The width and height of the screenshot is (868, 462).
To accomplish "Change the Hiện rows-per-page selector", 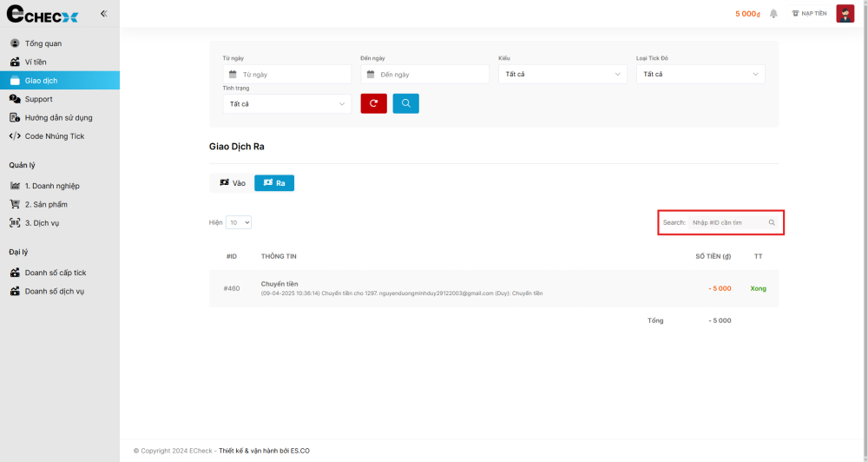I will (239, 222).
